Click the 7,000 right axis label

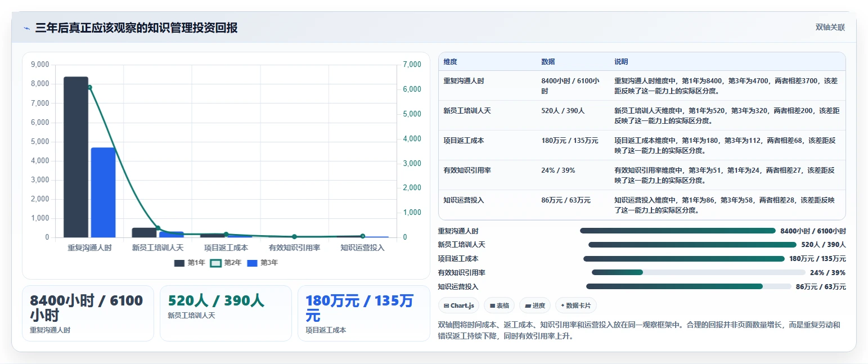tap(412, 65)
